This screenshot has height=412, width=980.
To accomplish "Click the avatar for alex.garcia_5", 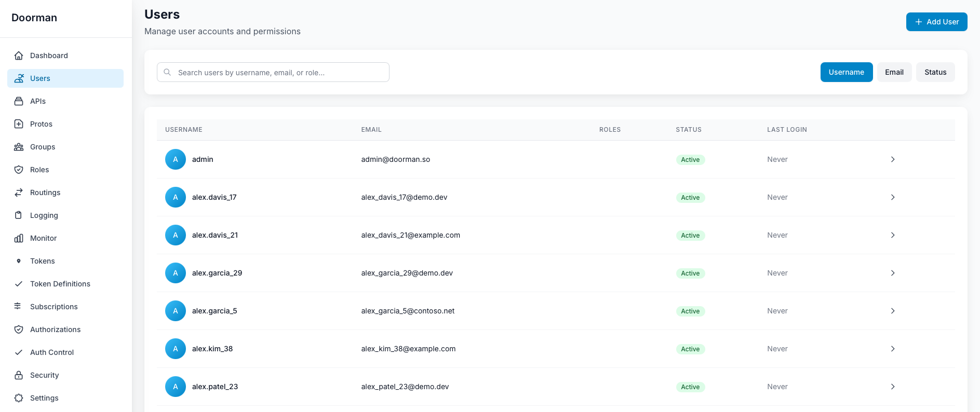I will click(x=176, y=311).
